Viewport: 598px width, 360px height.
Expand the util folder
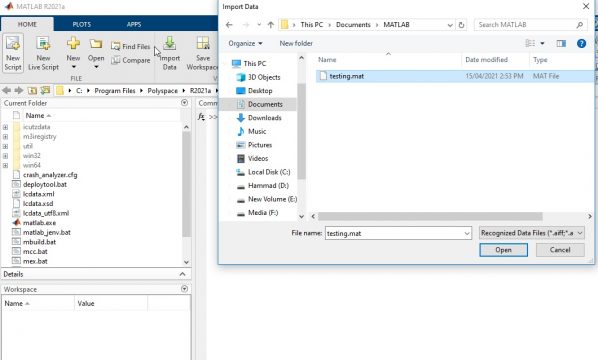[x=5, y=146]
